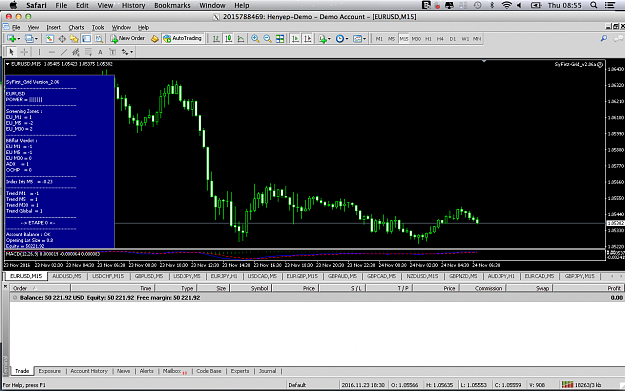The image size is (625, 391).
Task: Open the Navigator star-folder icon
Action: pos(74,39)
